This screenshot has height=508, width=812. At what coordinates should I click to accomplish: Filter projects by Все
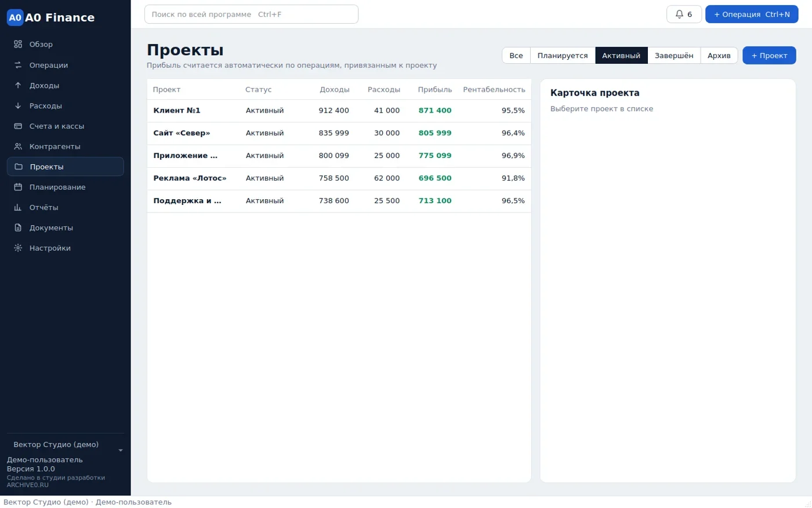pyautogui.click(x=516, y=56)
